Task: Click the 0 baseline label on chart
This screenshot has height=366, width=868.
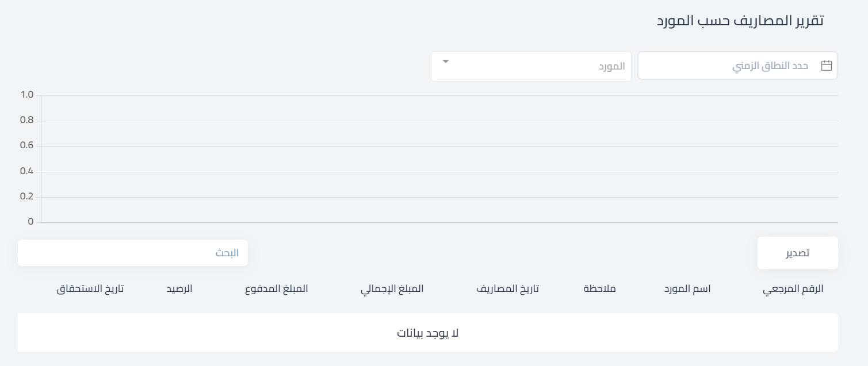Action: click(x=31, y=222)
